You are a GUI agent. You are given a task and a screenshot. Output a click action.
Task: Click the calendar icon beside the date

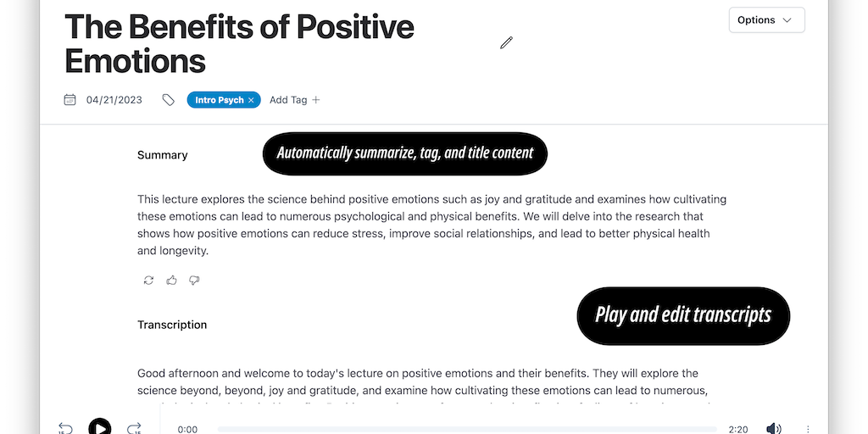pos(70,100)
